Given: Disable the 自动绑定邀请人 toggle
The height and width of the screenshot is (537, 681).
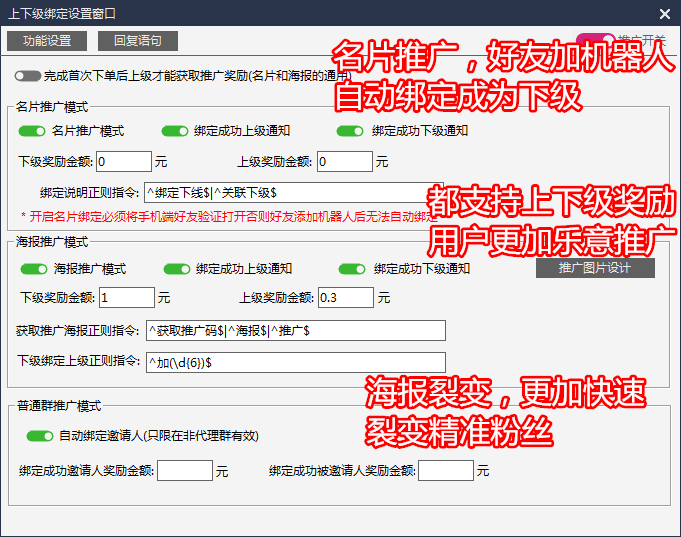Looking at the screenshot, I should 40,436.
